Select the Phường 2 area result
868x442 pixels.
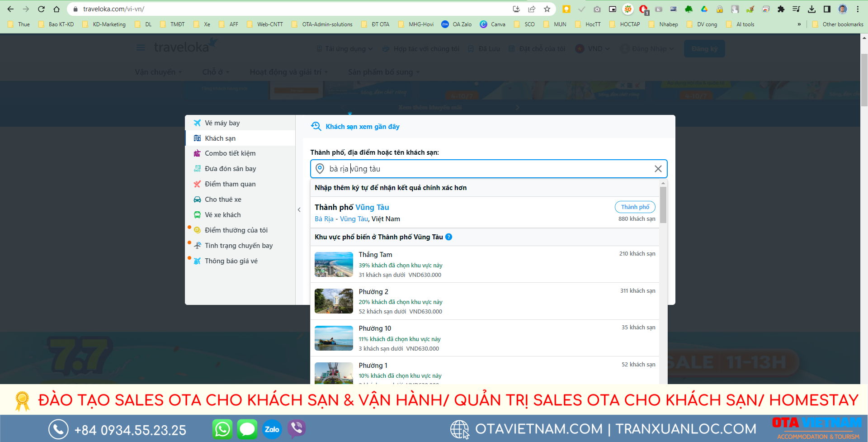[485, 301]
